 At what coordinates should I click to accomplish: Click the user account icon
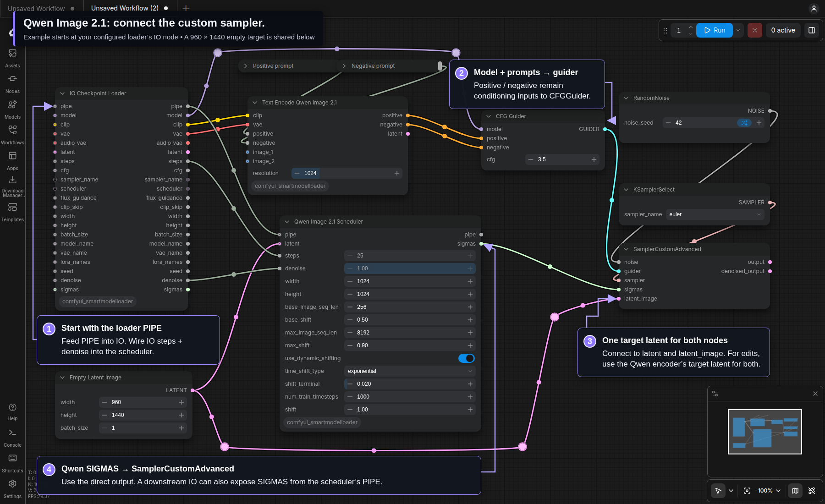click(x=814, y=9)
